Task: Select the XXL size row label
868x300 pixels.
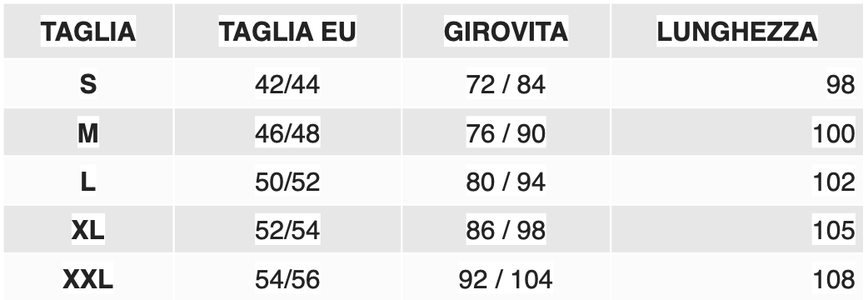Action: pyautogui.click(x=88, y=279)
